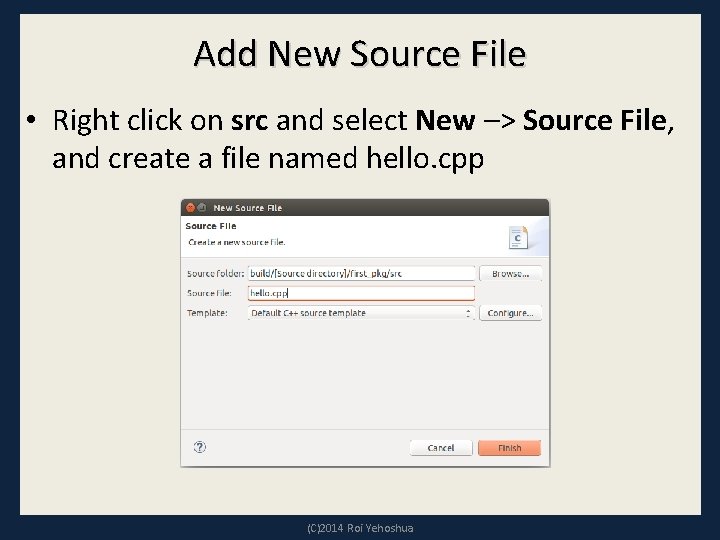Focus the Source folder input field
The image size is (720, 540).
[x=361, y=273]
